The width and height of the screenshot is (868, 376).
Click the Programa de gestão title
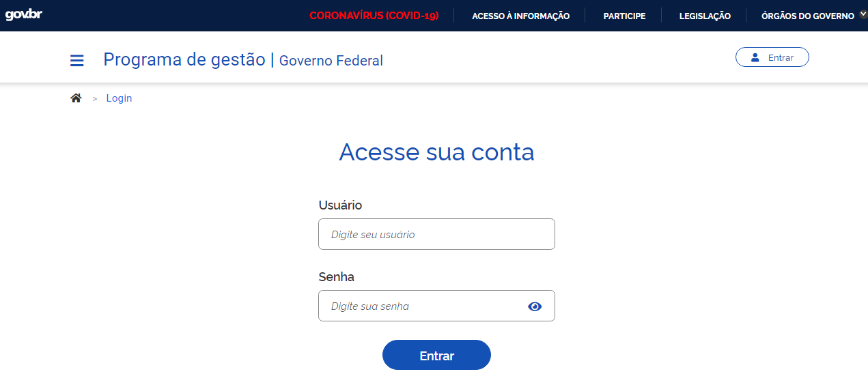click(184, 59)
